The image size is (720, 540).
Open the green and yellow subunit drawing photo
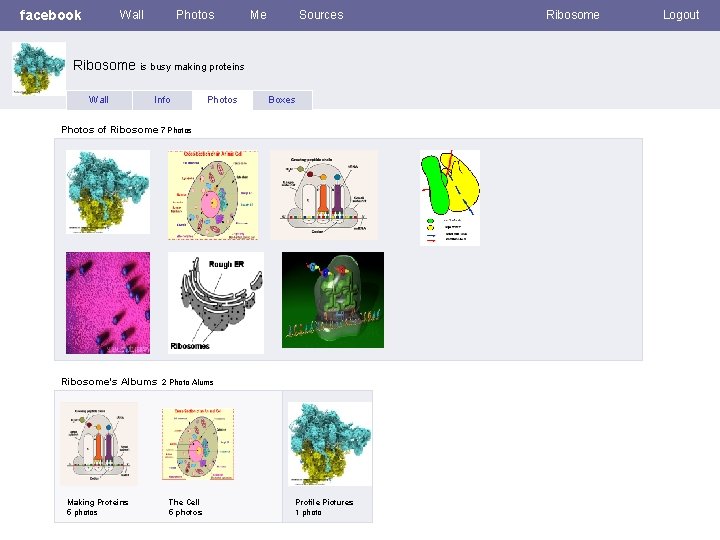450,198
